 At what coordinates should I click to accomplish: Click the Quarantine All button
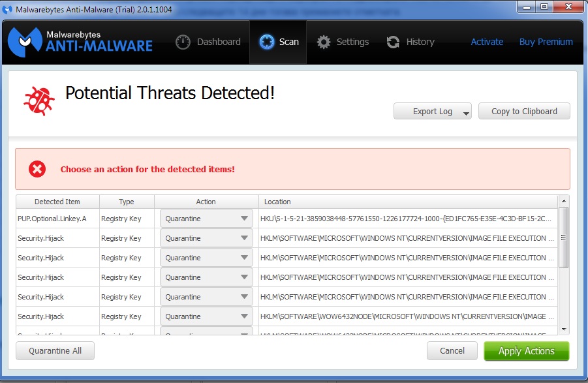[55, 351]
